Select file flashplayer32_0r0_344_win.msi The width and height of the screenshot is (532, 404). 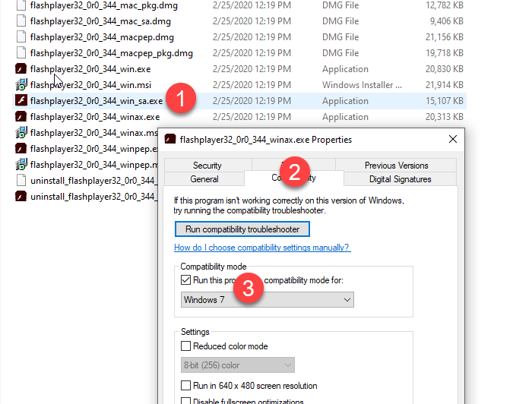click(90, 85)
